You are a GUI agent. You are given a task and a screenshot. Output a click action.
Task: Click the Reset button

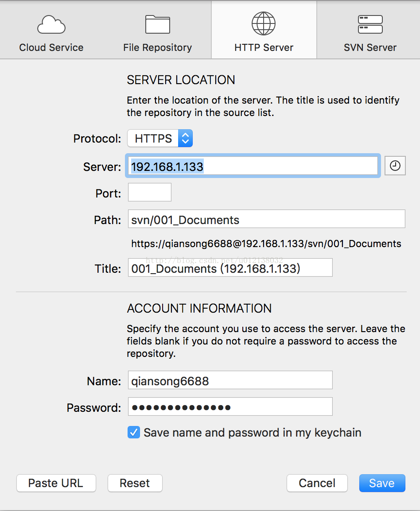(x=135, y=483)
